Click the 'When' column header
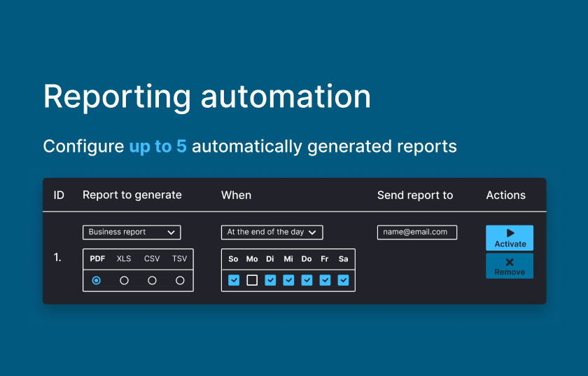Screen dimensions: 588x376 point(236,195)
